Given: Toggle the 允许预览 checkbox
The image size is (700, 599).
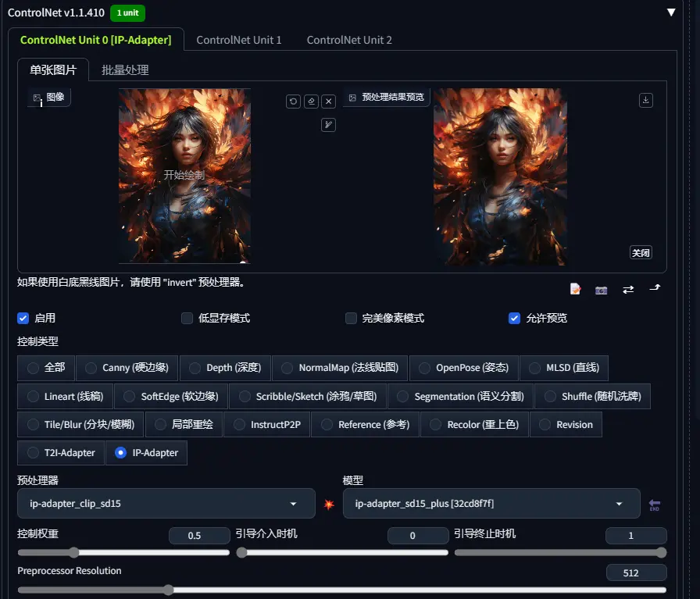Looking at the screenshot, I should 514,319.
